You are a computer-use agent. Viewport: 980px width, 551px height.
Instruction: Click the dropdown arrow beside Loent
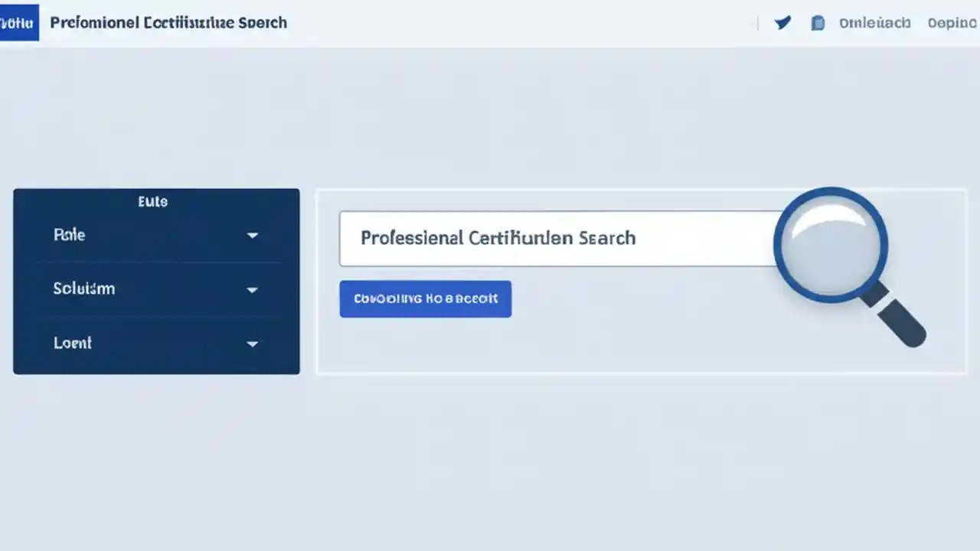point(252,344)
